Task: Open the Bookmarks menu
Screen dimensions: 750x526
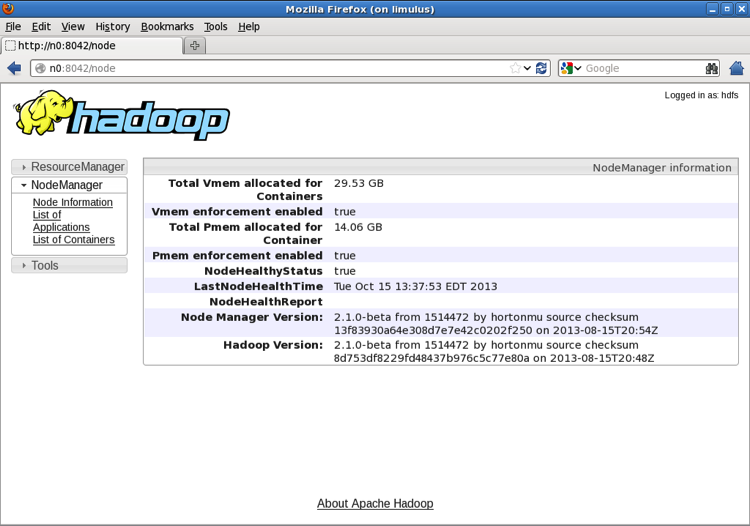Action: [x=167, y=27]
